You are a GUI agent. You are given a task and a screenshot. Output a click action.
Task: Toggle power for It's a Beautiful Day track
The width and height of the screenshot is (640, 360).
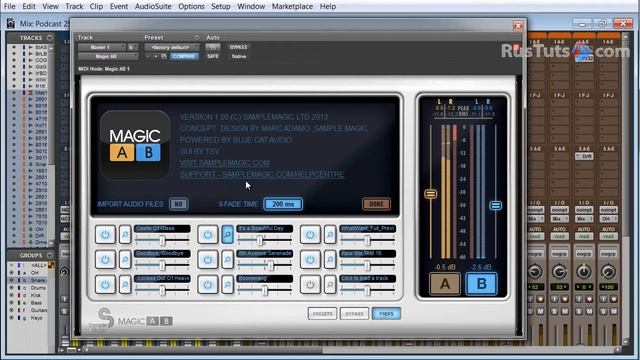(208, 235)
